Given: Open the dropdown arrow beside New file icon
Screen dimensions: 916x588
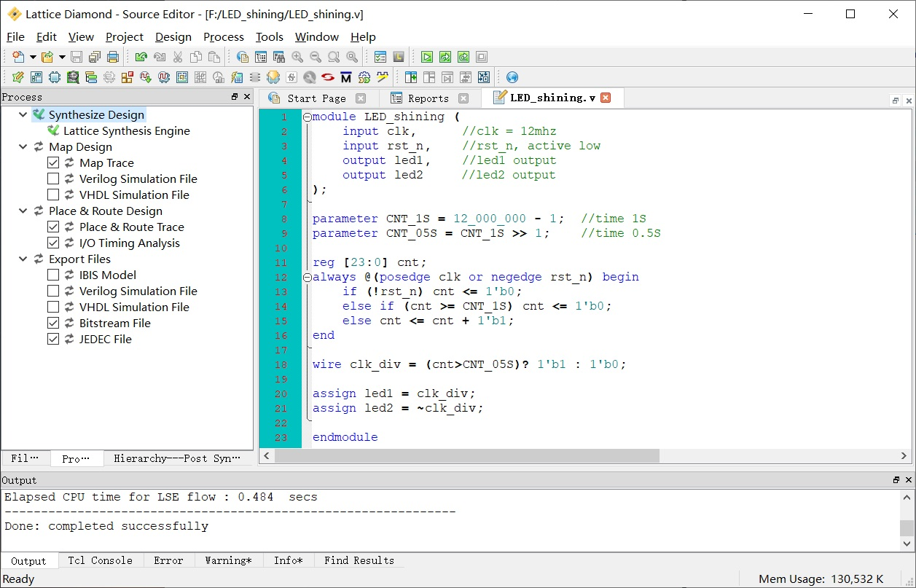Looking at the screenshot, I should [x=33, y=57].
